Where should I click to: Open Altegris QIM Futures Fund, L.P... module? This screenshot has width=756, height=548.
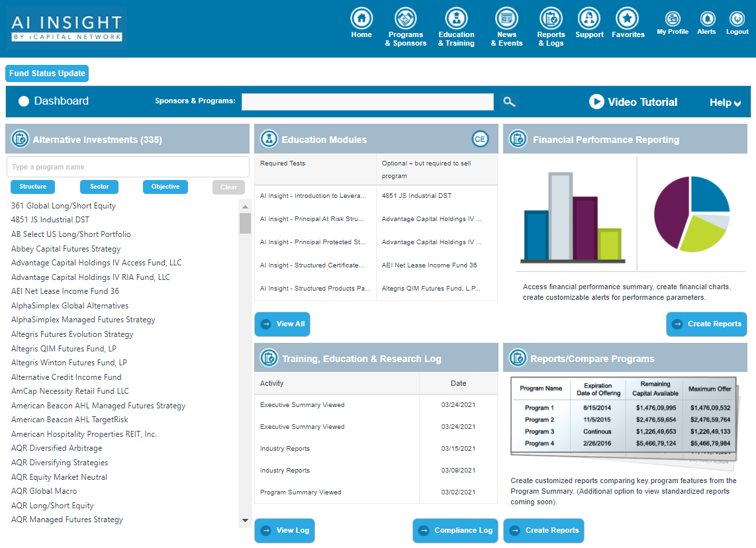tap(431, 288)
